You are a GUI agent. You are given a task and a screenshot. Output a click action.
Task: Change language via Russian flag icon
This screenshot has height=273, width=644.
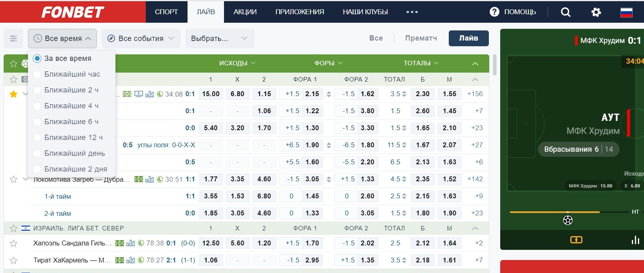[x=627, y=12]
